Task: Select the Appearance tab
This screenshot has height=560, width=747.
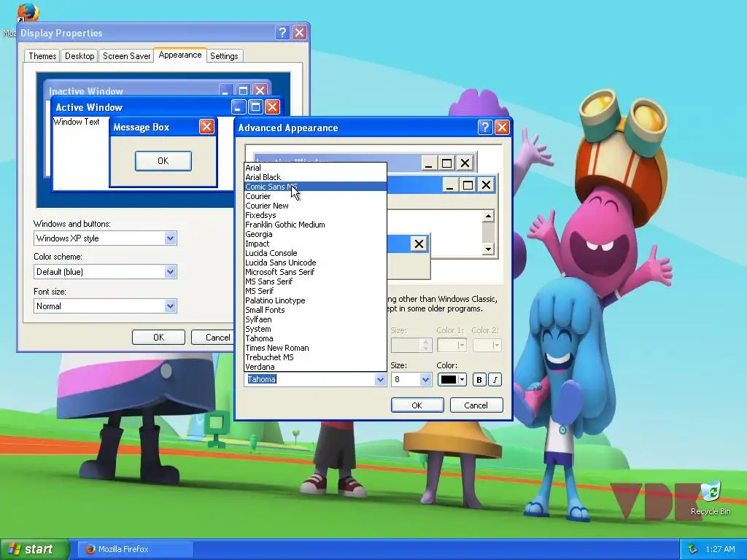Action: 180,55
